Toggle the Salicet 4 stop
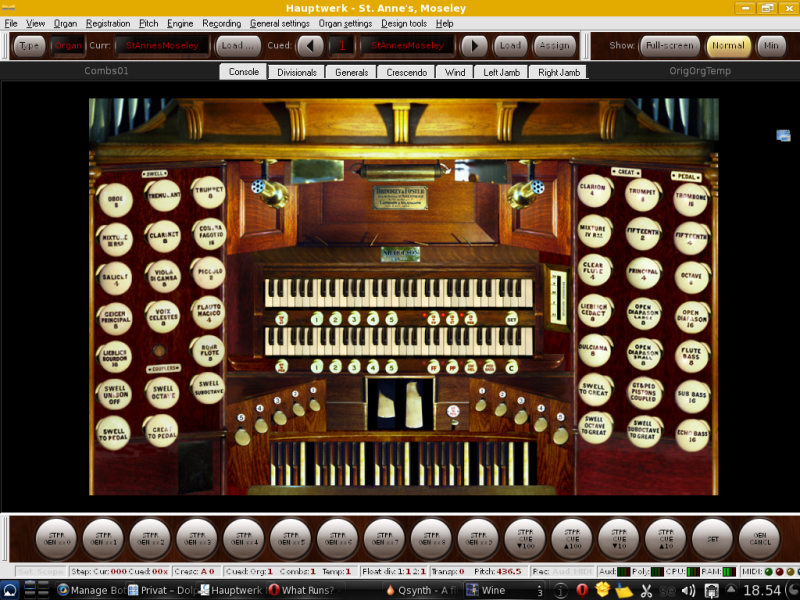 [115, 279]
